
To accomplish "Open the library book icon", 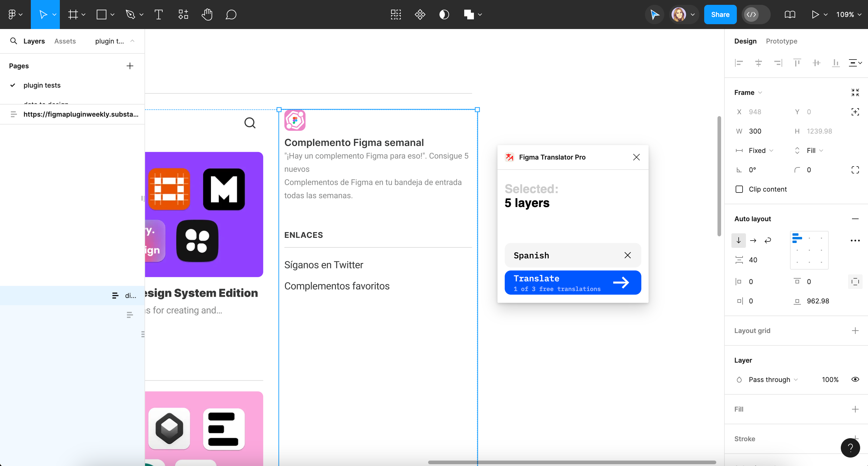I will coord(789,15).
